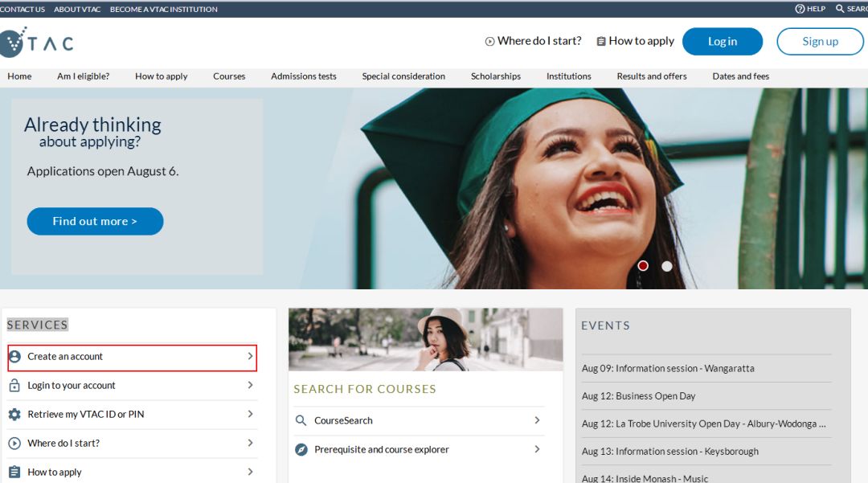This screenshot has width=868, height=483.
Task: Click the chevron on Services 'How to apply' row
Action: 250,472
